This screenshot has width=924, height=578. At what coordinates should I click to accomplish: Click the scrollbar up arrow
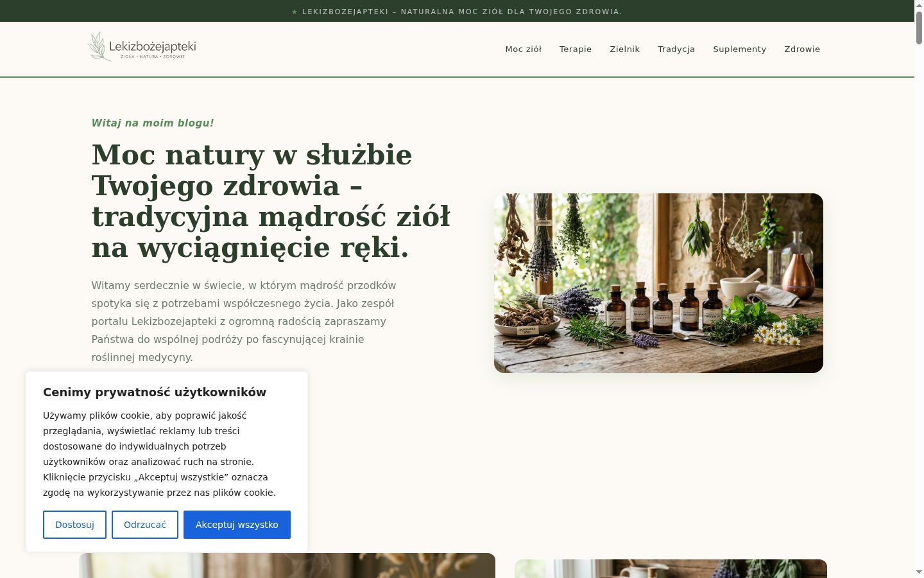(919, 6)
